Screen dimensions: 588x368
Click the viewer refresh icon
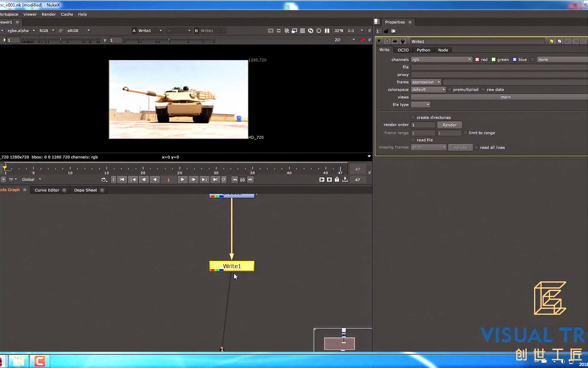(311, 31)
